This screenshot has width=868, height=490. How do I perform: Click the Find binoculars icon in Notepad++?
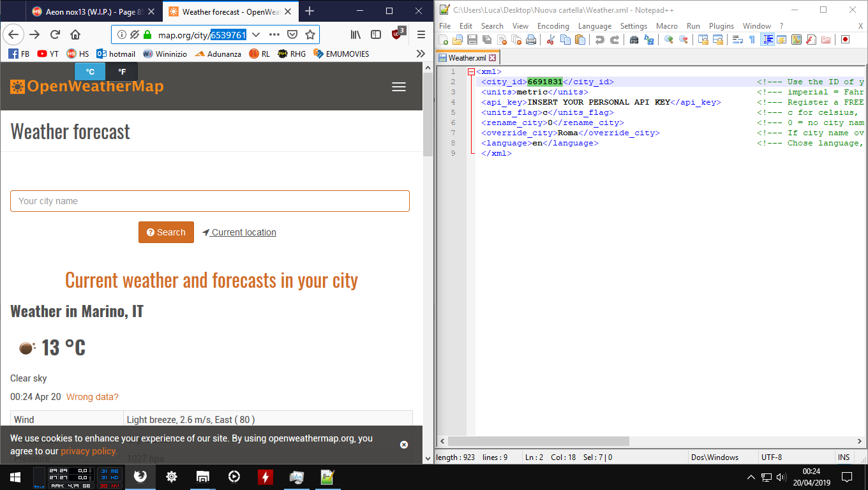[634, 40]
